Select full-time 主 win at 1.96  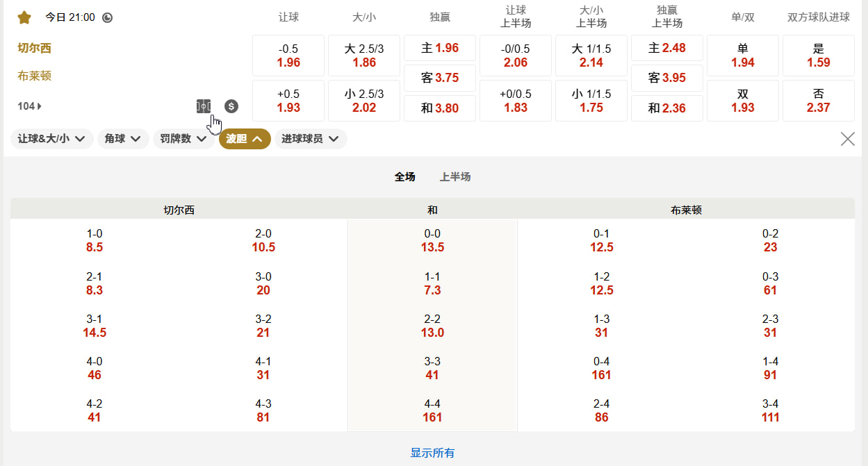click(x=440, y=48)
